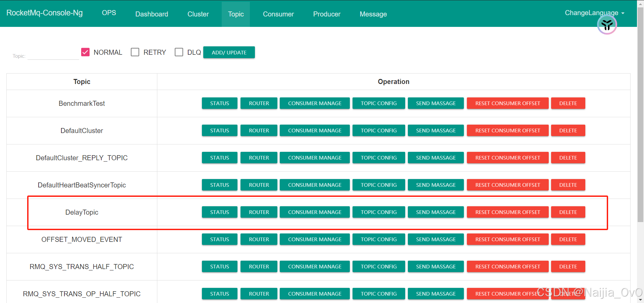This screenshot has height=303, width=644.
Task: Reset consumer offset for RMQ_SYS_TRANS_HALF_TOPIC
Action: [x=507, y=266]
